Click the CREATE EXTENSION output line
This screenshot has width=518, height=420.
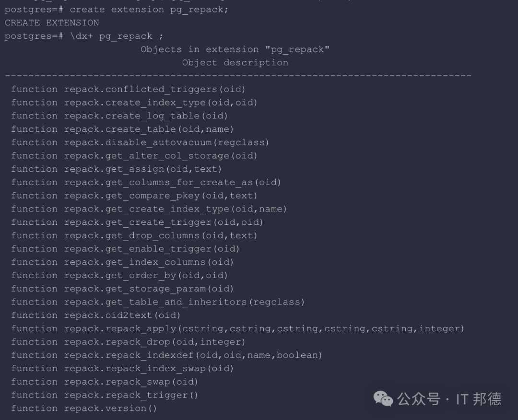52,23
